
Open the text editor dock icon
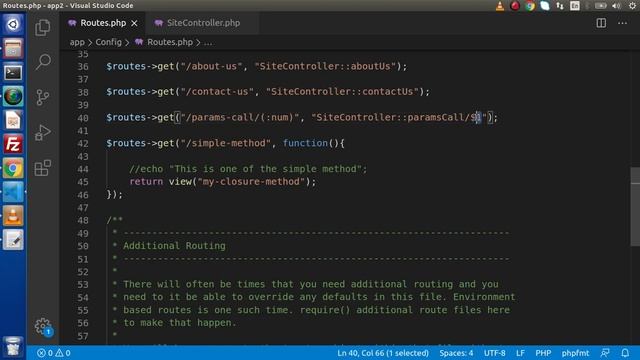[x=13, y=240]
